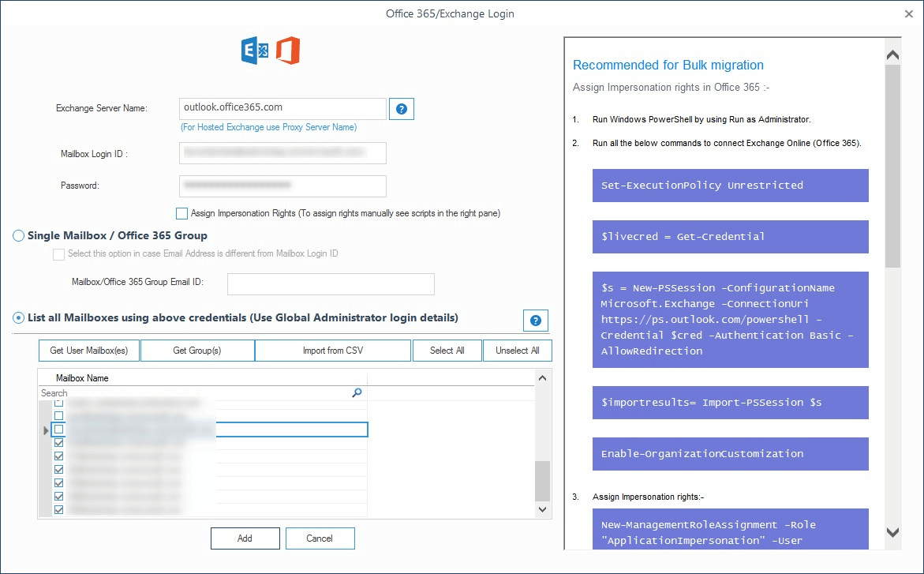
Task: Click 'Recommended for Bulk migration' heading
Action: click(x=668, y=65)
